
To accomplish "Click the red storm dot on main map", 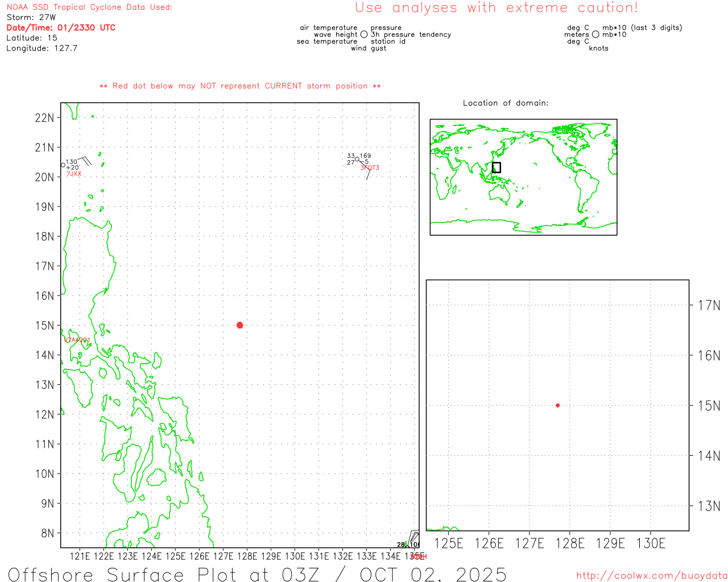I will pyautogui.click(x=239, y=325).
